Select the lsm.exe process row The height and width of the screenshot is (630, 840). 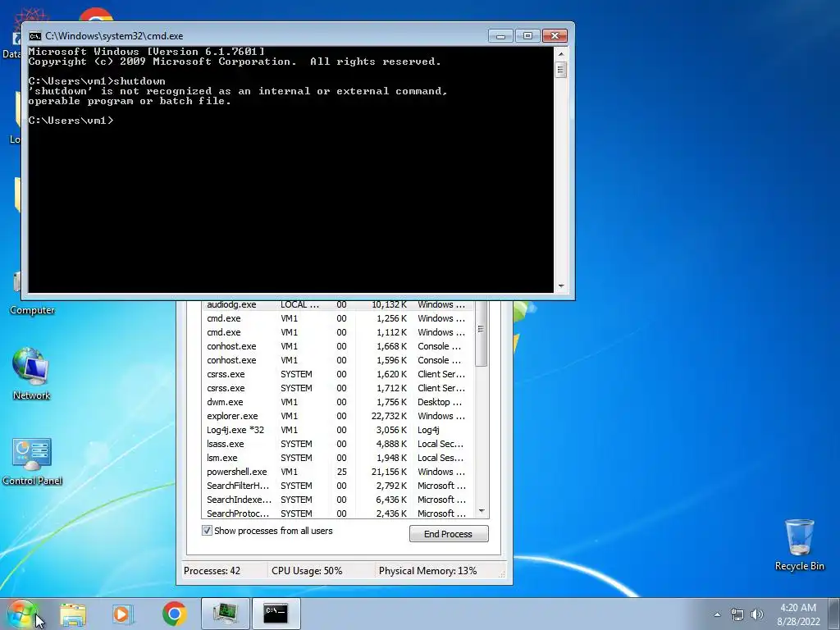[x=337, y=458]
